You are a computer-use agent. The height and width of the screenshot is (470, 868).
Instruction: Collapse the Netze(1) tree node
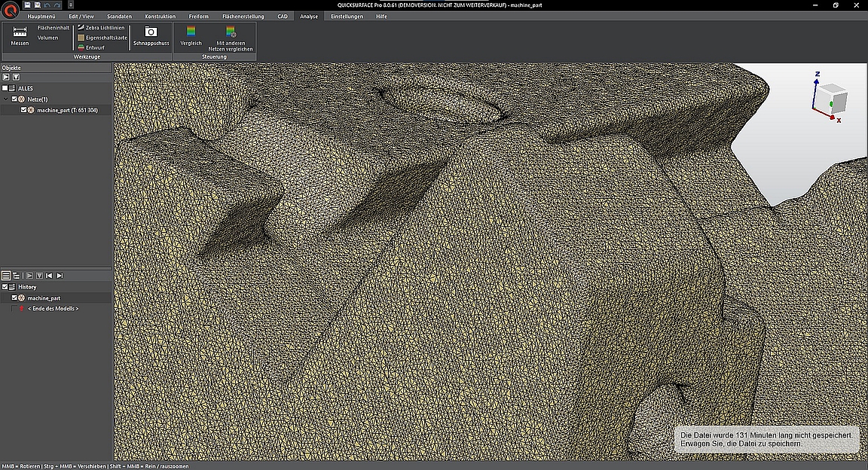tap(6, 99)
